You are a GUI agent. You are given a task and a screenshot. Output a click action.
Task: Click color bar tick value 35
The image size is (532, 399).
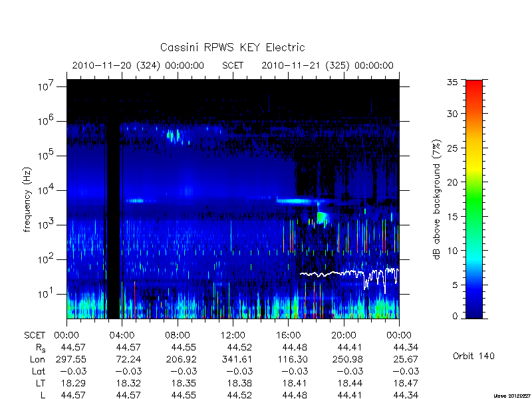(453, 82)
